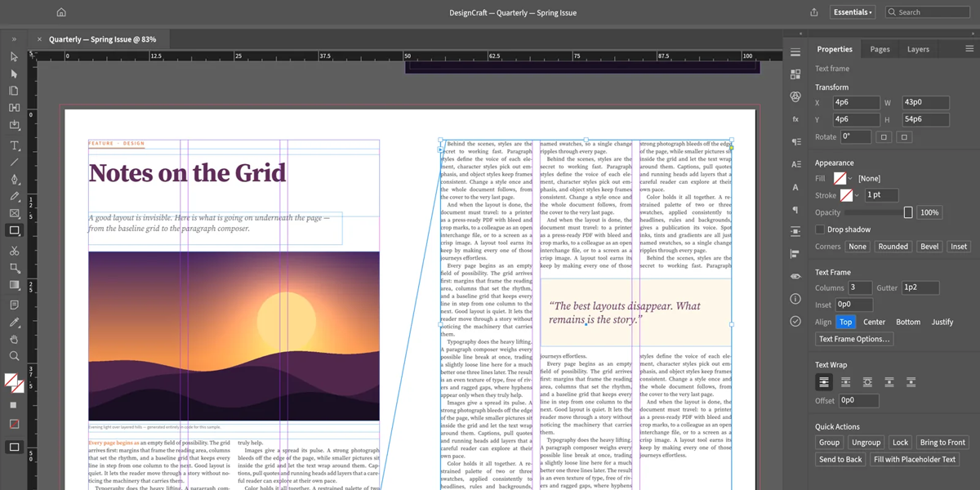Open the Swatches grid panel icon
The image size is (980, 490).
point(795,74)
